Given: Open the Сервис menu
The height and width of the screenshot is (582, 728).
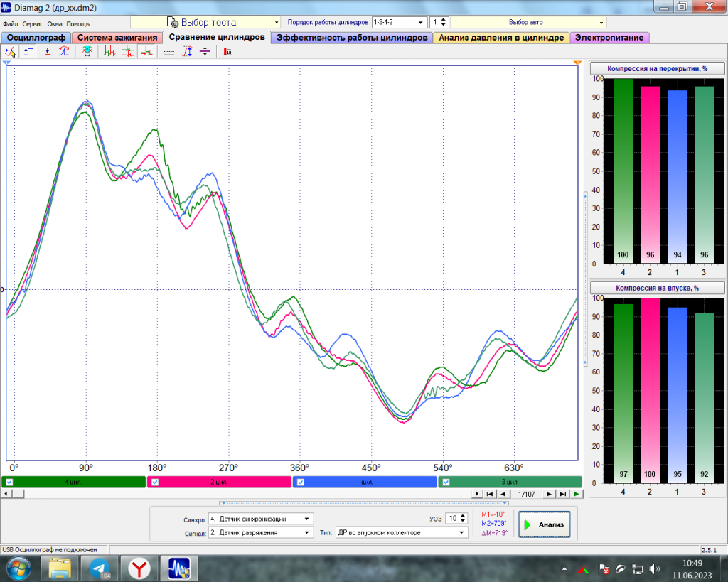Looking at the screenshot, I should coord(33,23).
